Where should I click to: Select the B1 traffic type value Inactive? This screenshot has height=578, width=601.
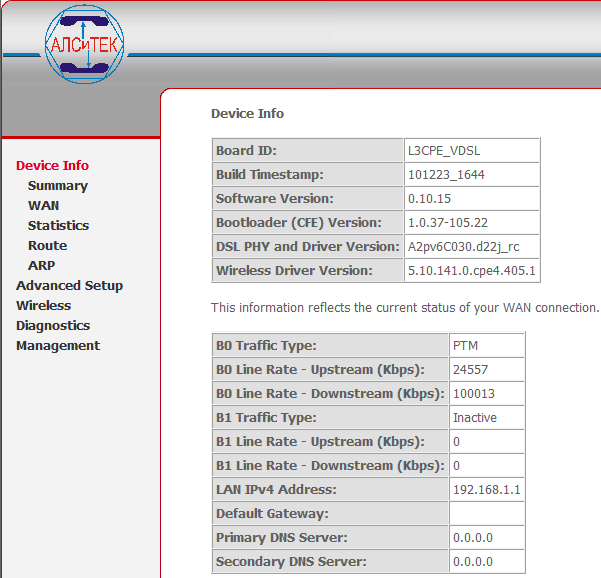tap(475, 418)
